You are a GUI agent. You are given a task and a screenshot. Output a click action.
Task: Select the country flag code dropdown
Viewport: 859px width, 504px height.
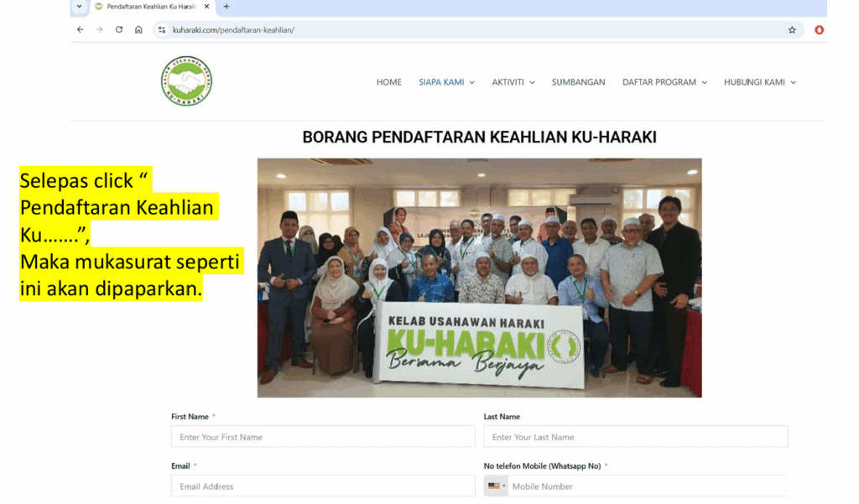497,486
